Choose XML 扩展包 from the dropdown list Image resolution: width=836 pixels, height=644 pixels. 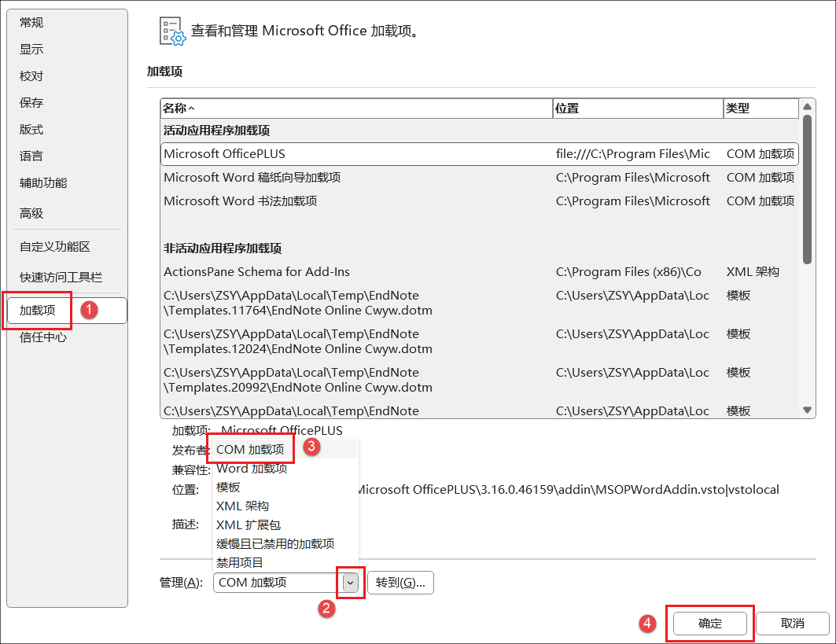(285, 525)
